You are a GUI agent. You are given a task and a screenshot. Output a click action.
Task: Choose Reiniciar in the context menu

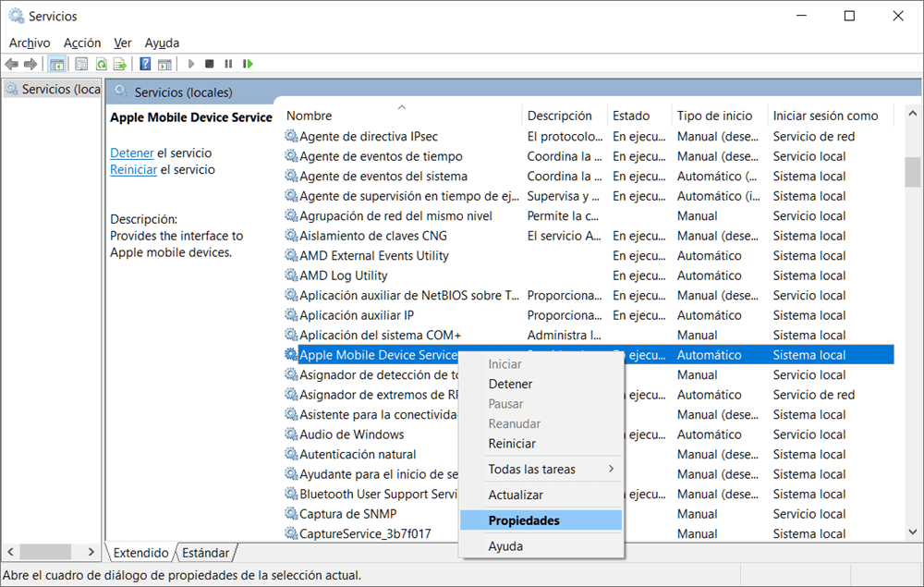tap(541, 444)
